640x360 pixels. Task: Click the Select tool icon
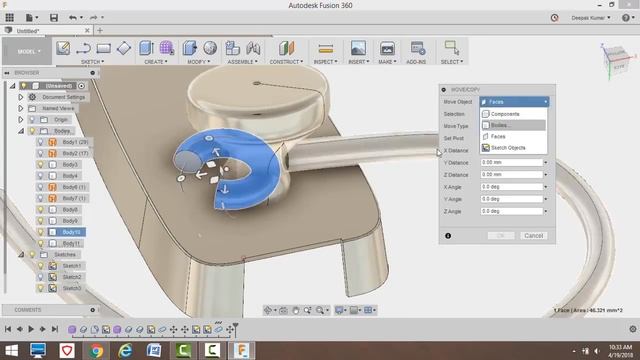click(451, 48)
